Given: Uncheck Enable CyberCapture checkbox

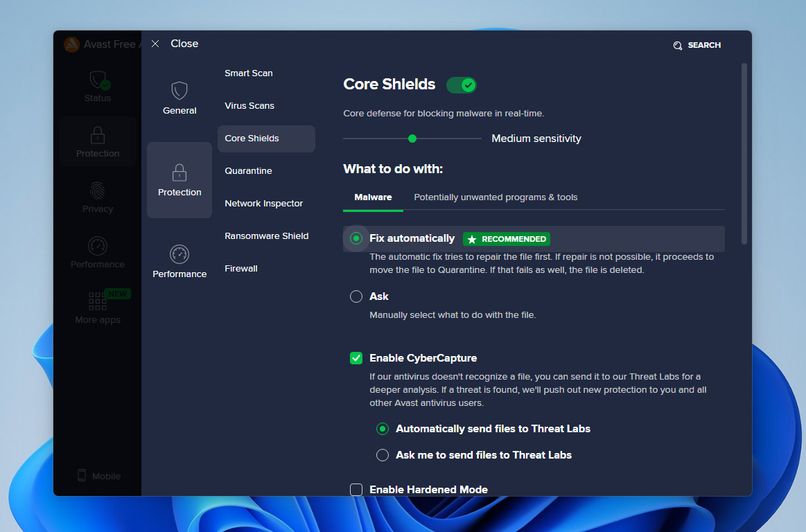Looking at the screenshot, I should (356, 358).
